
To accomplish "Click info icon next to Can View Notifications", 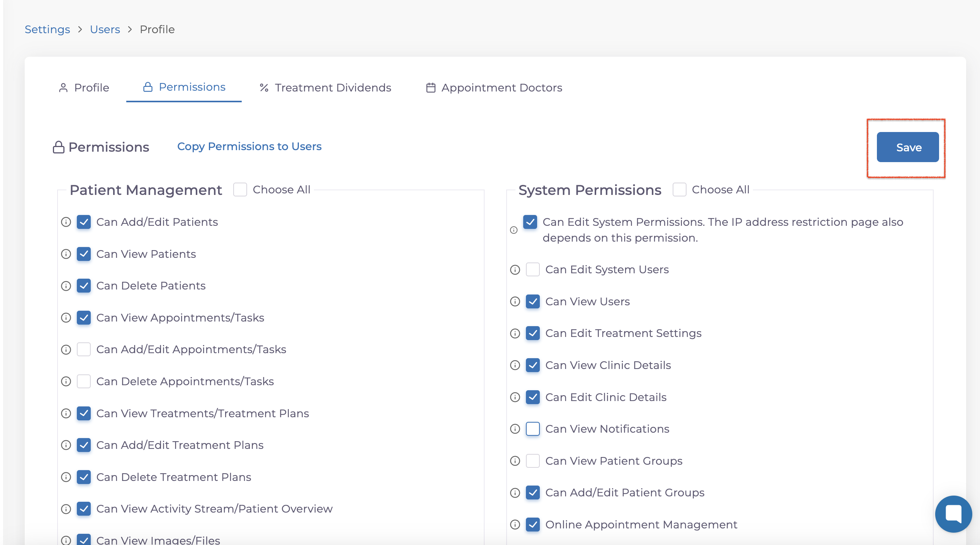I will coord(515,429).
